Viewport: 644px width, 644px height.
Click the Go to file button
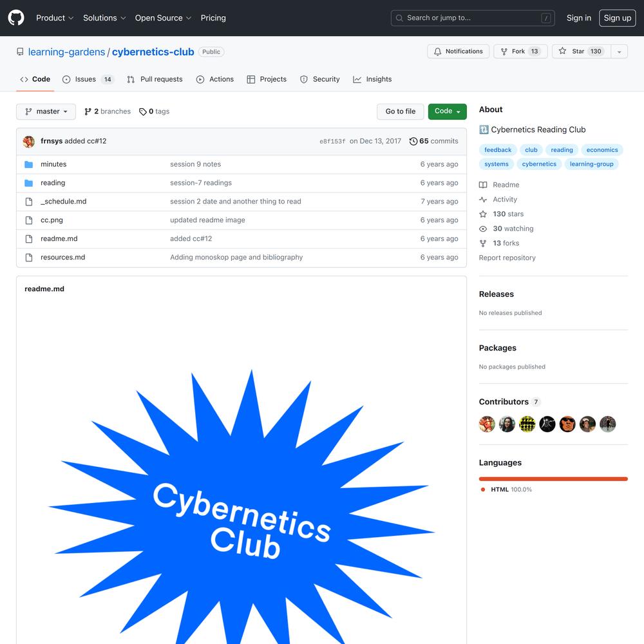400,111
